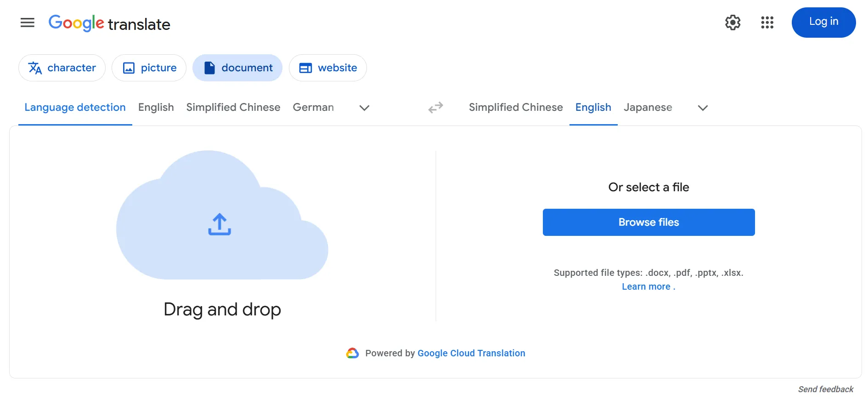Choose German as source language
This screenshot has width=868, height=400.
point(313,108)
